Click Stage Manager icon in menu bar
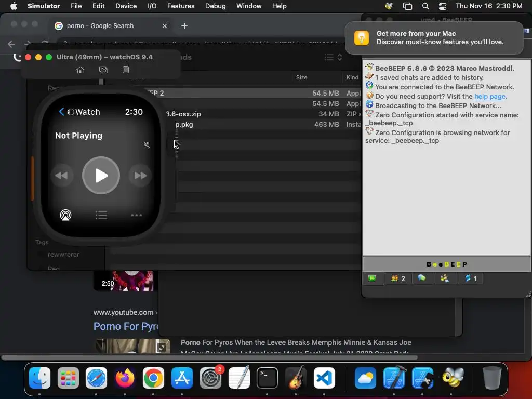The width and height of the screenshot is (532, 399). [407, 6]
